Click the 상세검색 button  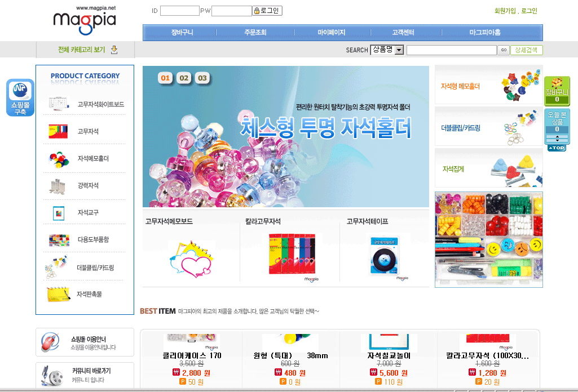[x=526, y=50]
